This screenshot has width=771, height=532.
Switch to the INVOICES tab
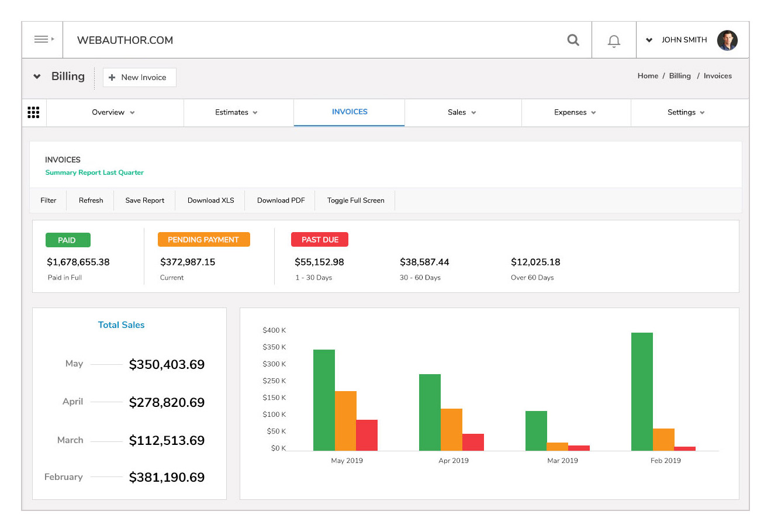pos(350,112)
